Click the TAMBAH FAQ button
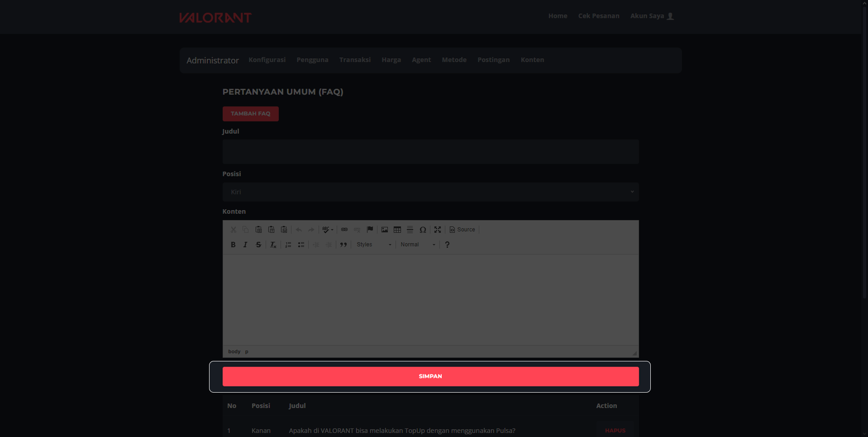The width and height of the screenshot is (868, 437). tap(250, 114)
